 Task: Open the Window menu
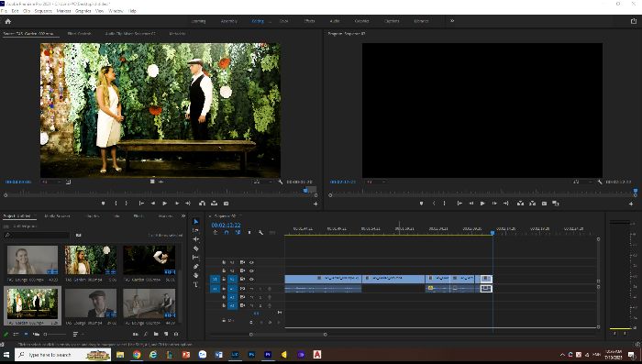click(116, 11)
